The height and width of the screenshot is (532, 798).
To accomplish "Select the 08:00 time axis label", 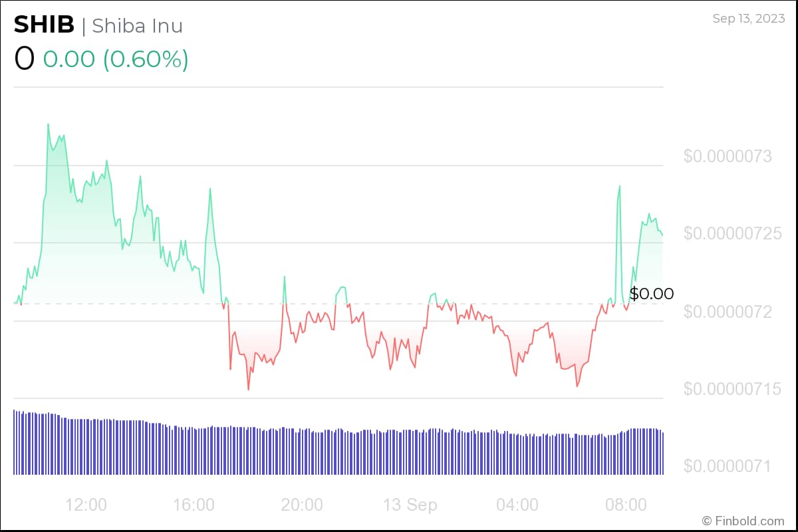I will tap(626, 505).
